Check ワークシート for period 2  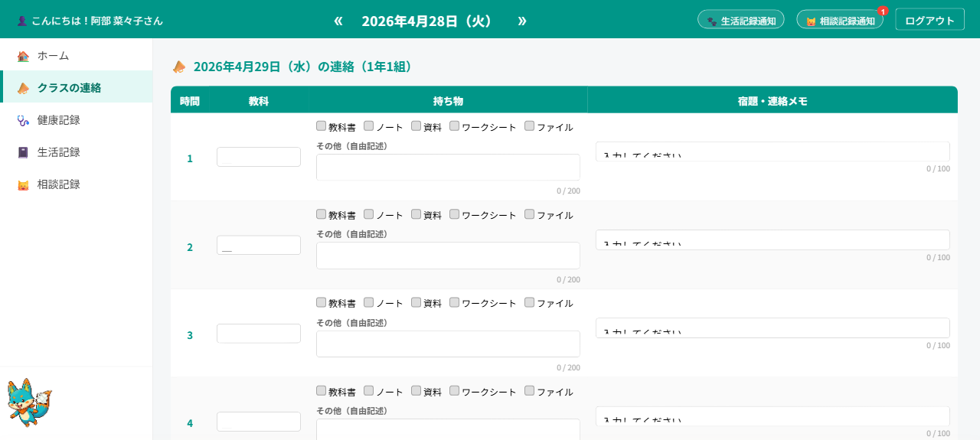click(455, 214)
